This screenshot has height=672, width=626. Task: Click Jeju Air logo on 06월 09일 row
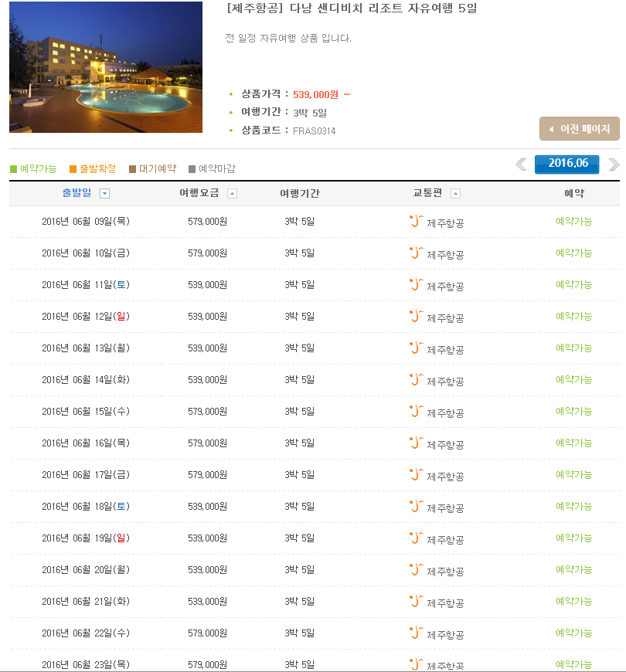coord(416,221)
